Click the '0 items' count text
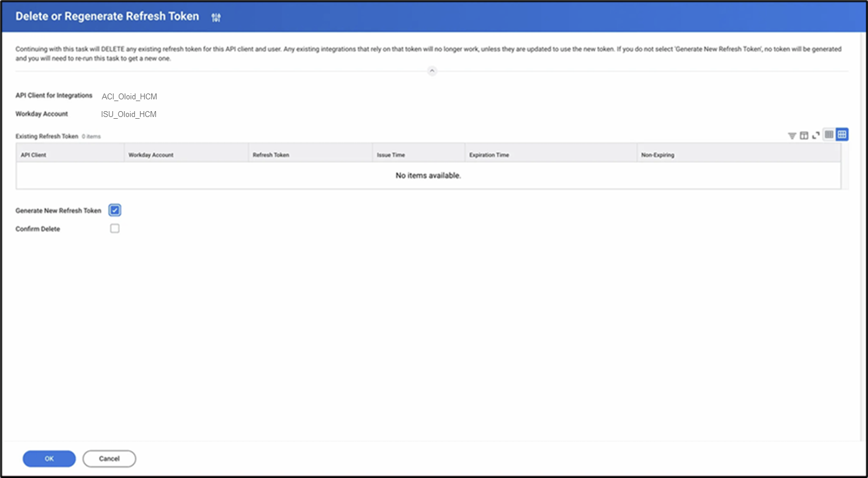Viewport: 868px width, 478px height. 91,136
